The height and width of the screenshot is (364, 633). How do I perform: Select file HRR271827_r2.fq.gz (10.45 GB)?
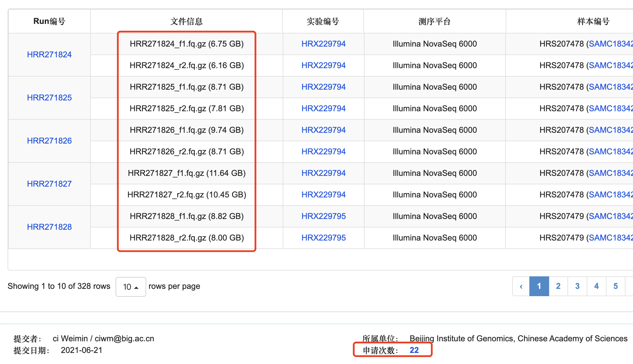[187, 195]
